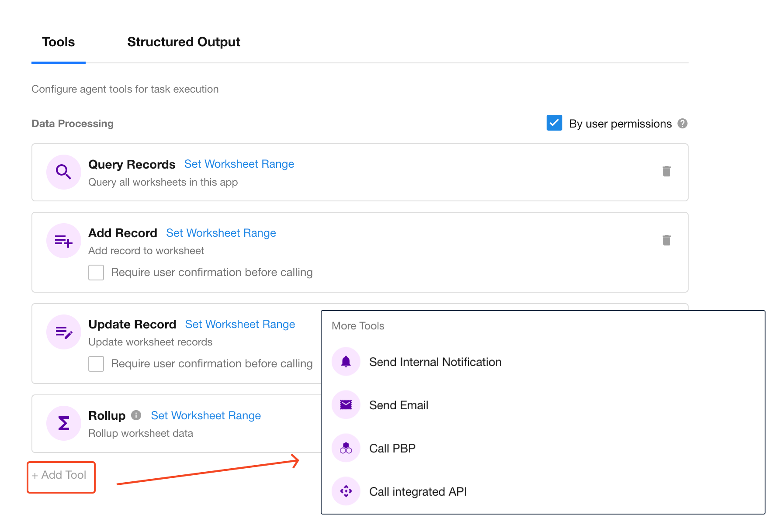This screenshot has height=532, width=783.
Task: Open the Rollup info tooltip icon
Action: (136, 415)
